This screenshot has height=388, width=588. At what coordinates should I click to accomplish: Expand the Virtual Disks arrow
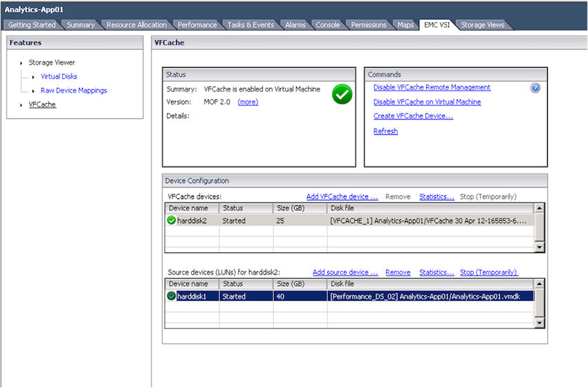pos(33,77)
